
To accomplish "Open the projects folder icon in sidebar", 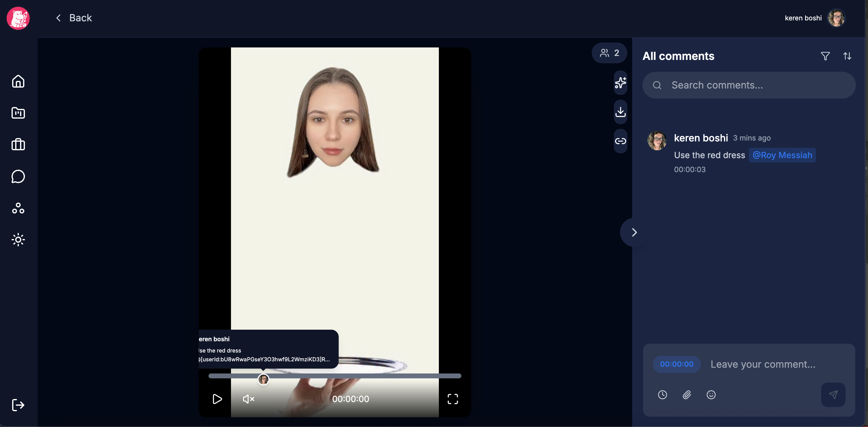I will pyautogui.click(x=18, y=113).
